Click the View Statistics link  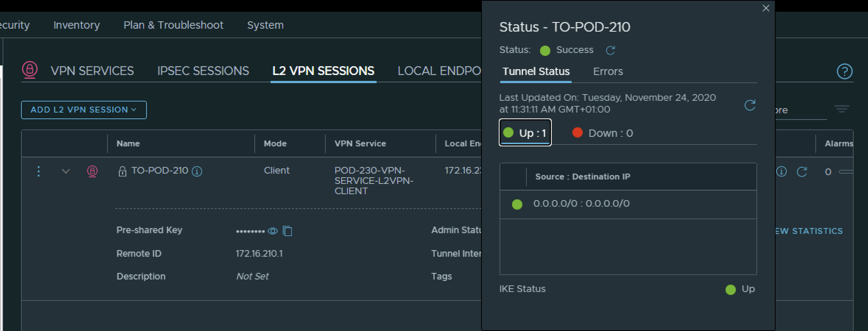point(808,231)
